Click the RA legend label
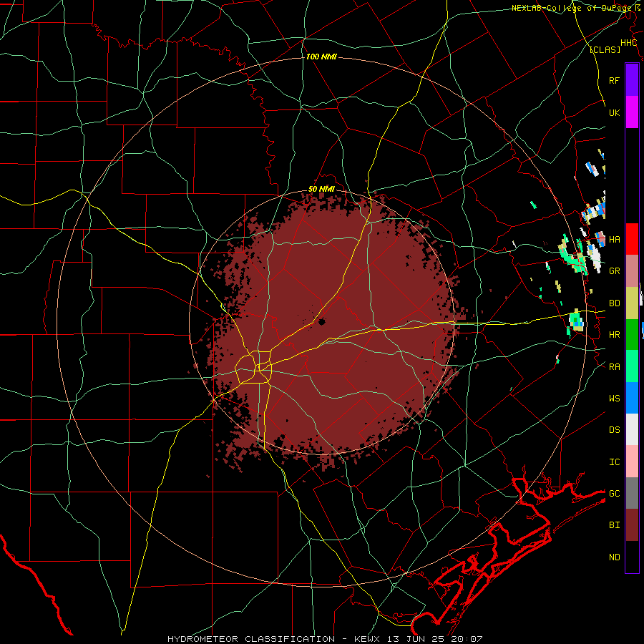 tap(614, 366)
